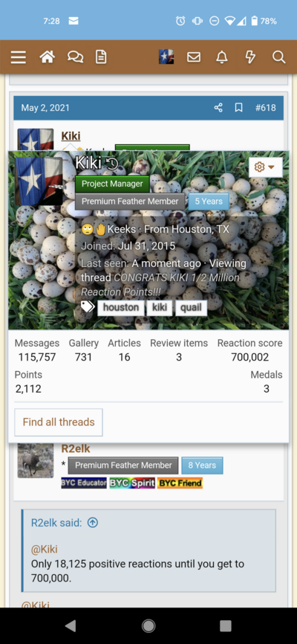Tap the Android back navigation button
Viewport: 297px width, 644px height.
point(71,625)
